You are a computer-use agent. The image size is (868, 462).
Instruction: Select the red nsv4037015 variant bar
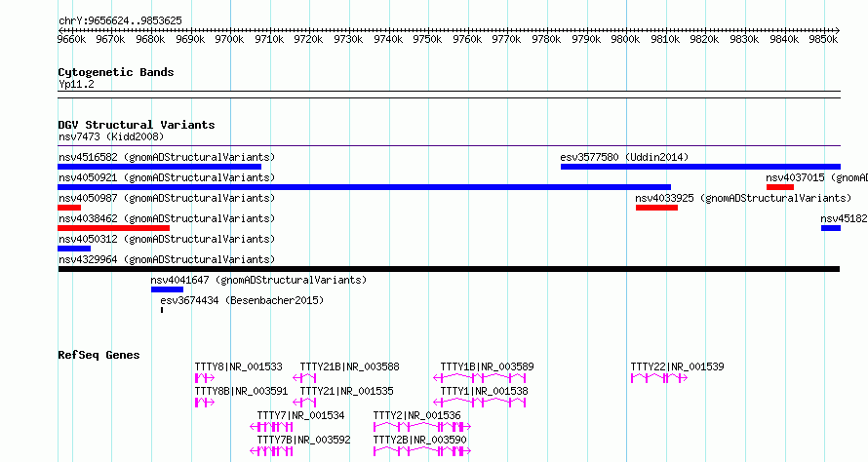point(780,187)
